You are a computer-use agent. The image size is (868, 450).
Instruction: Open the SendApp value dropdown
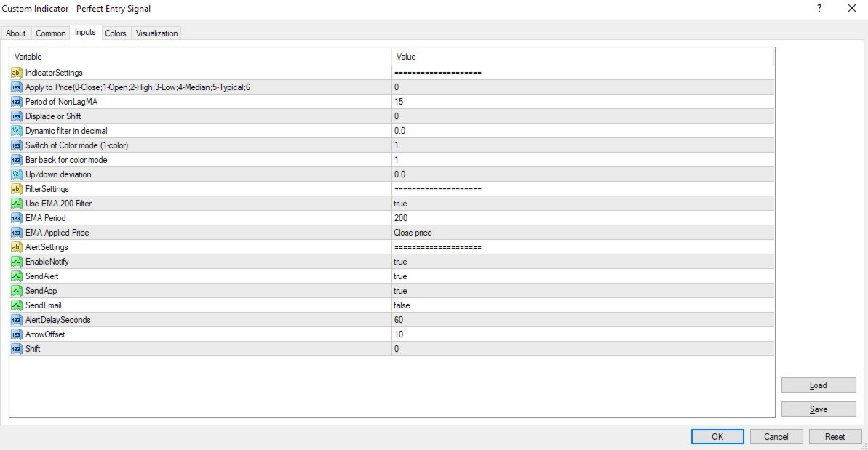(400, 291)
